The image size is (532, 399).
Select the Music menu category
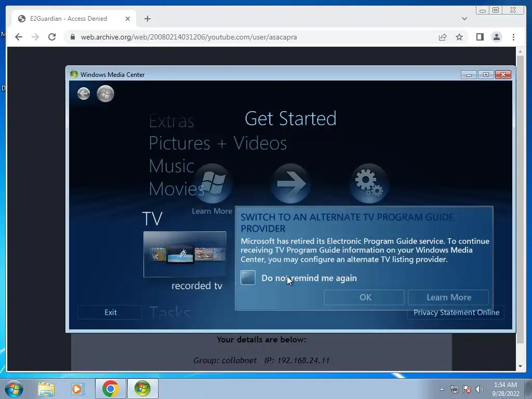[171, 166]
